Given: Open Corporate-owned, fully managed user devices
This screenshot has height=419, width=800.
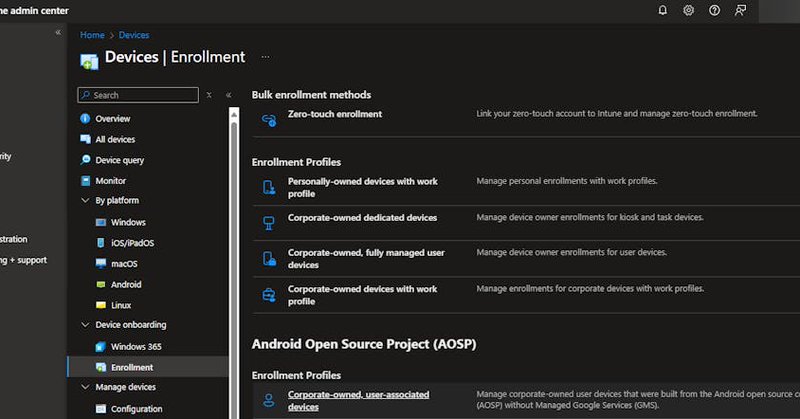Looking at the screenshot, I should [x=366, y=259].
